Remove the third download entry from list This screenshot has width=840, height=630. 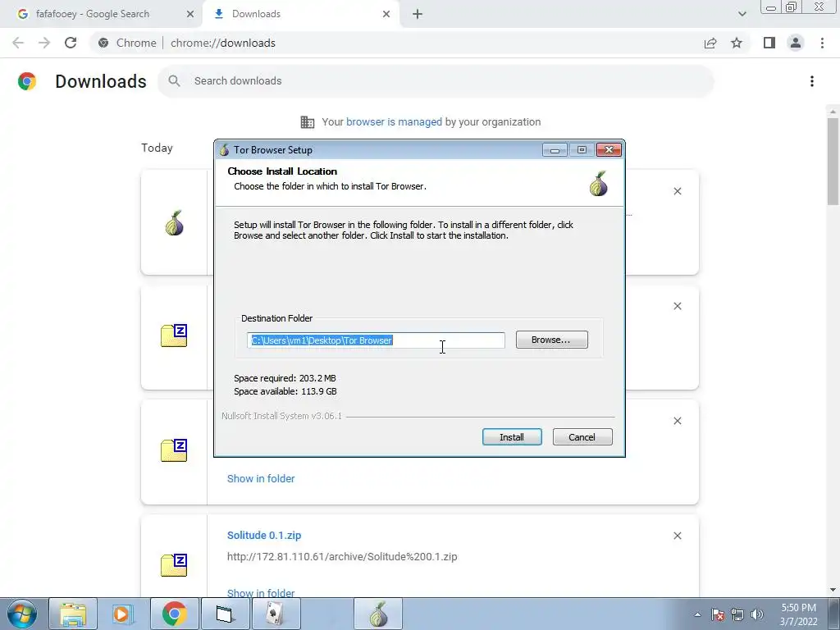pos(677,421)
